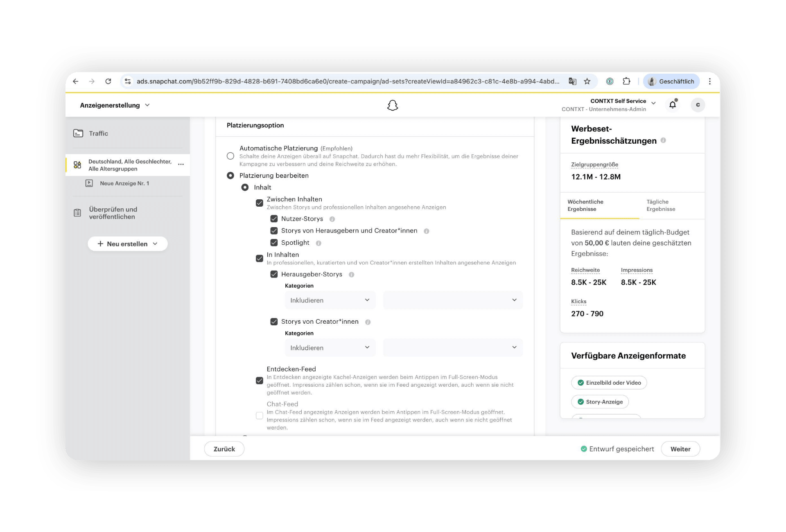Switch to Tägliche Ergebnisse tab
This screenshot has width=786, height=532.
[x=660, y=205]
